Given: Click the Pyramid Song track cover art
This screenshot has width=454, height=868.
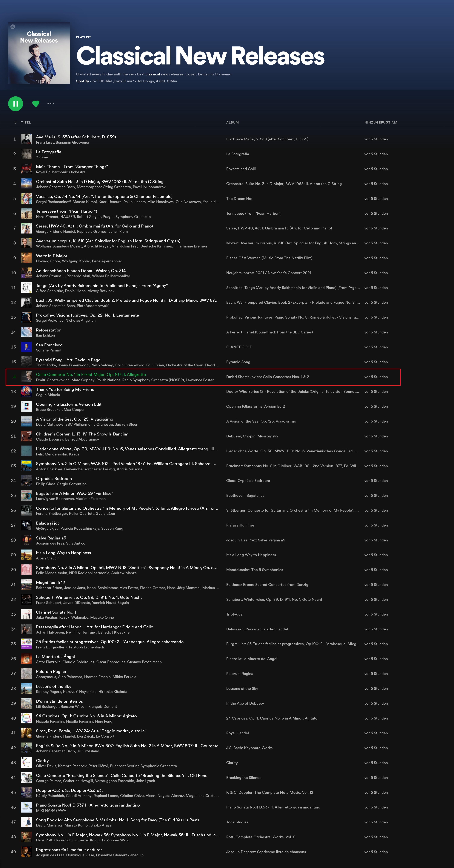Looking at the screenshot, I should pos(26,362).
